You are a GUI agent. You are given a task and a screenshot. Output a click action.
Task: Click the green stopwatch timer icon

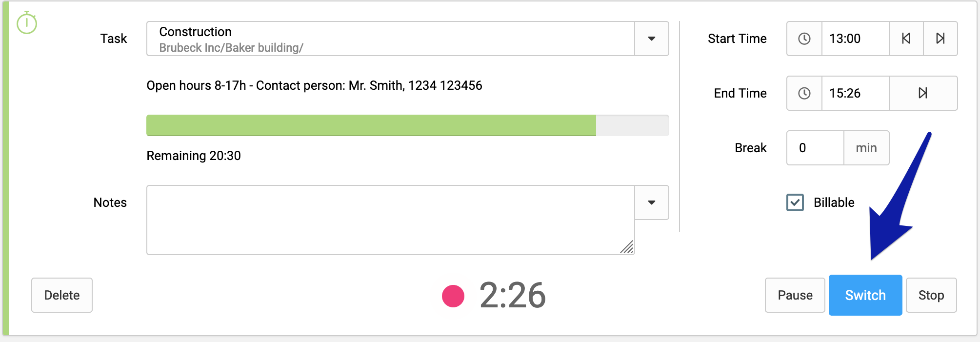click(27, 22)
